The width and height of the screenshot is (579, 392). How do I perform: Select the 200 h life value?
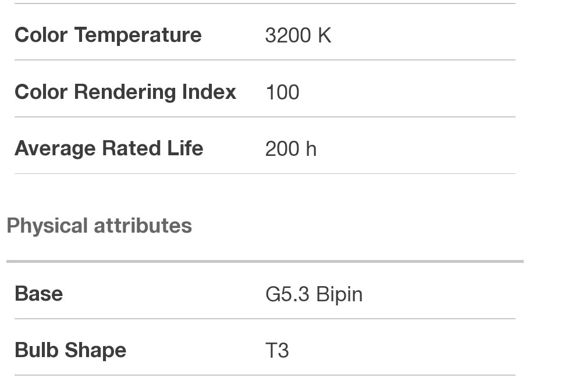click(290, 149)
